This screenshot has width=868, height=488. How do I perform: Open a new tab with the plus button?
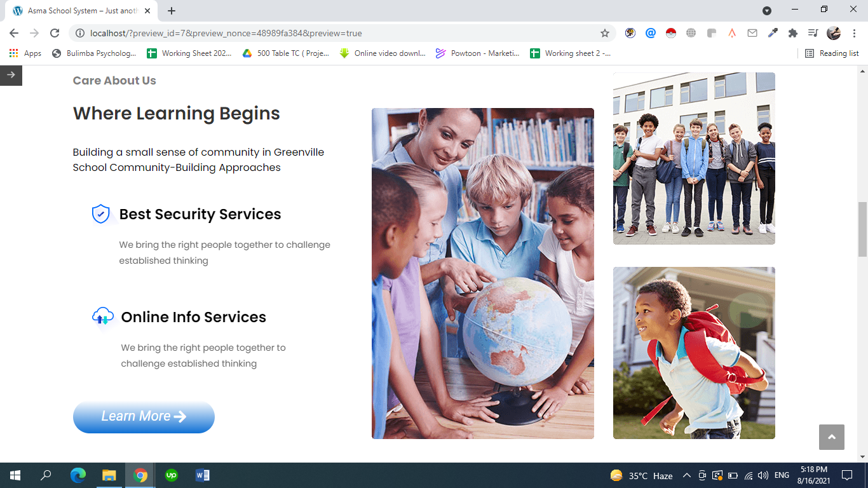point(172,11)
